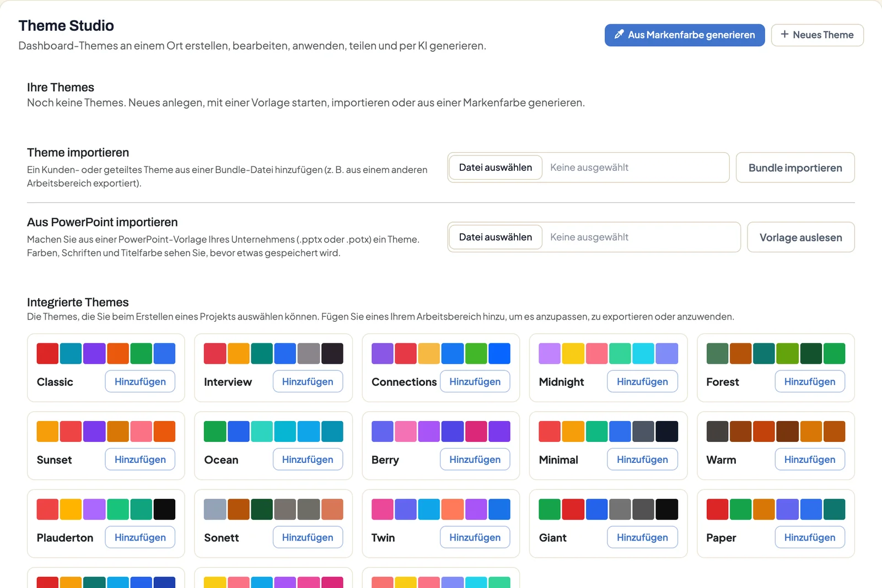Add the Classic theme via Hinzufügen

coord(140,381)
